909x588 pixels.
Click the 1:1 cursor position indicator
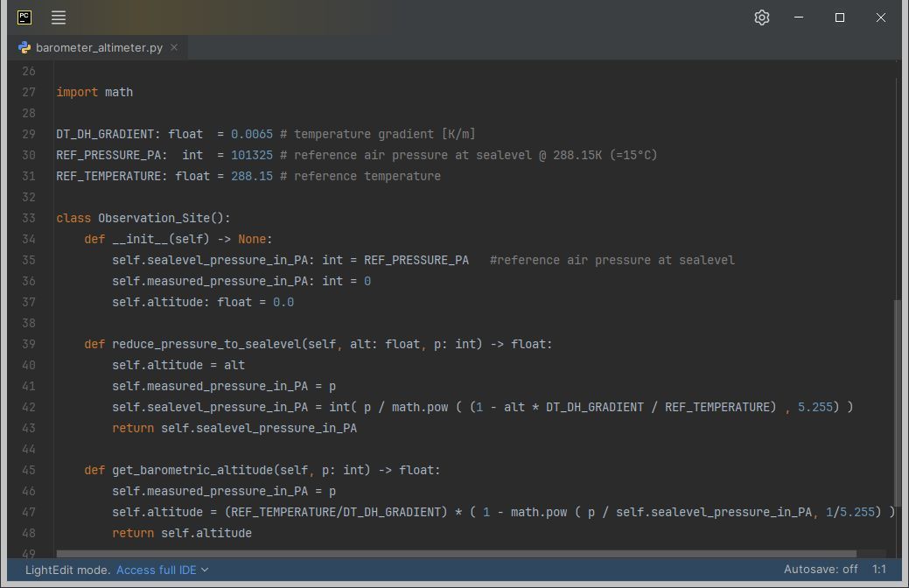coord(879,570)
